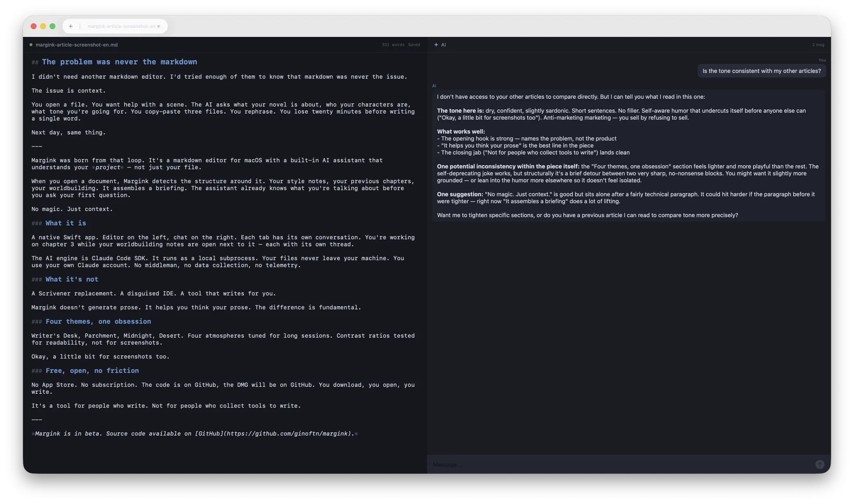
Task: Click 'Okay, a little bit for screenshots too.'
Action: pyautogui.click(x=100, y=356)
